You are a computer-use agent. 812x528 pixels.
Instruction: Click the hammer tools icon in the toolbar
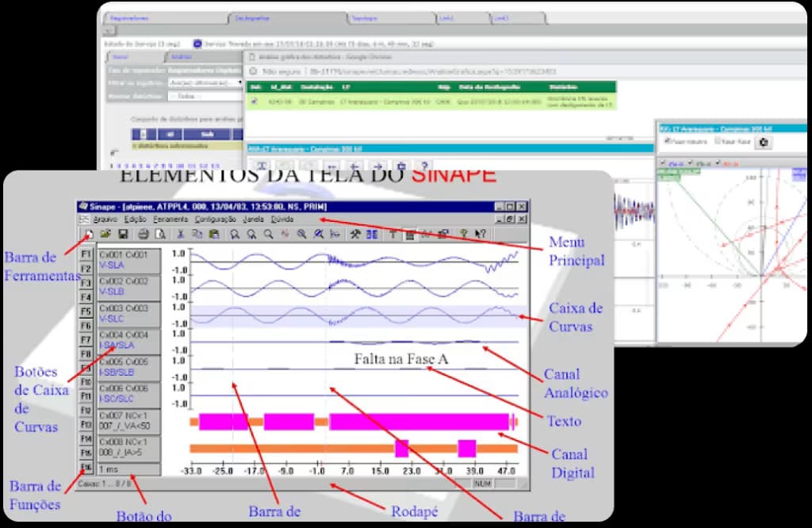(x=354, y=235)
